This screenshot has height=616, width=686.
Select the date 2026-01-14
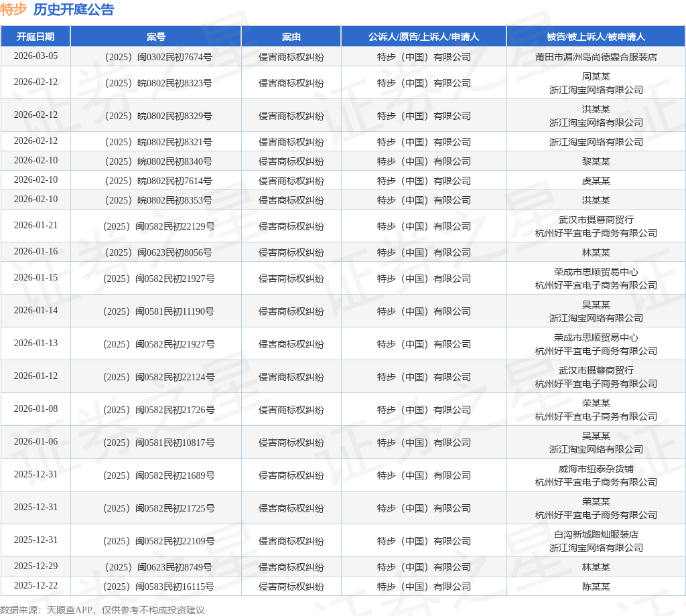pos(36,311)
